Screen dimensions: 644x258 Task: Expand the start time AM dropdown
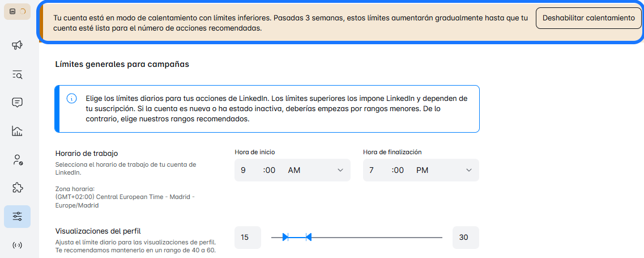(x=340, y=170)
